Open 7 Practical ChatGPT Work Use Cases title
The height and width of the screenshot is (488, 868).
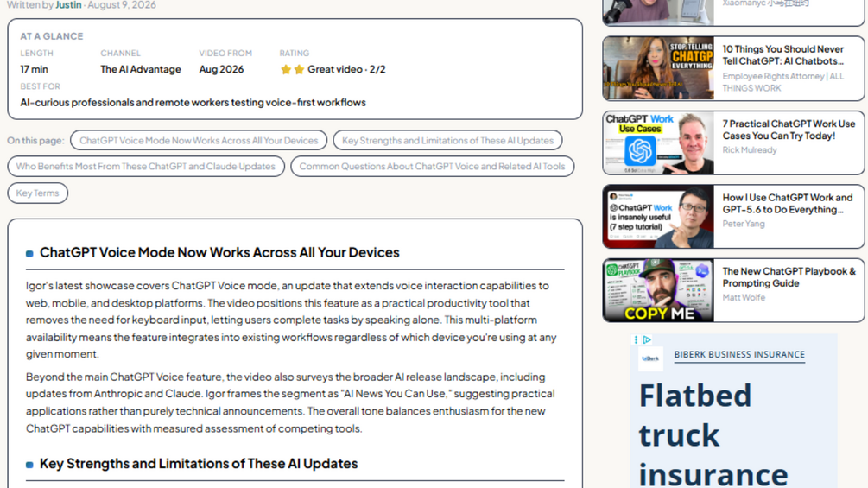[x=789, y=130]
